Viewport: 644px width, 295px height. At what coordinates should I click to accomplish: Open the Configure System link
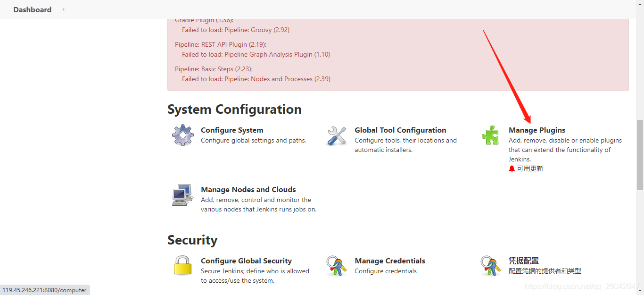pyautogui.click(x=232, y=130)
